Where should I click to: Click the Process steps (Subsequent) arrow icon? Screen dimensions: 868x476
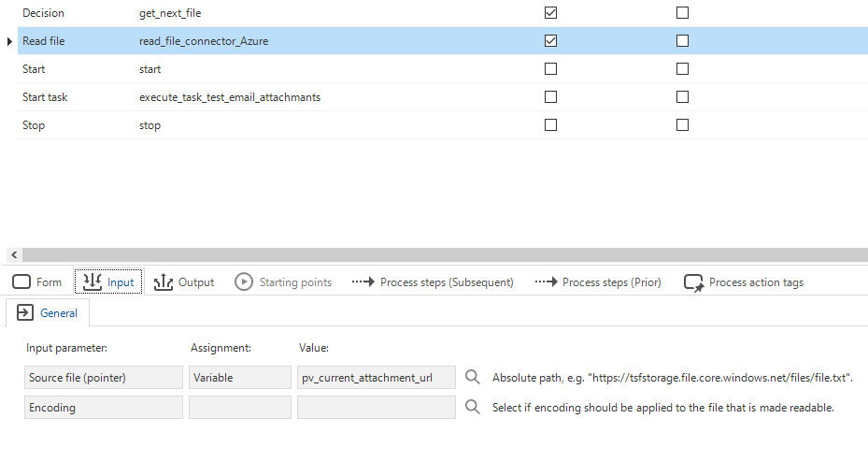tap(363, 282)
